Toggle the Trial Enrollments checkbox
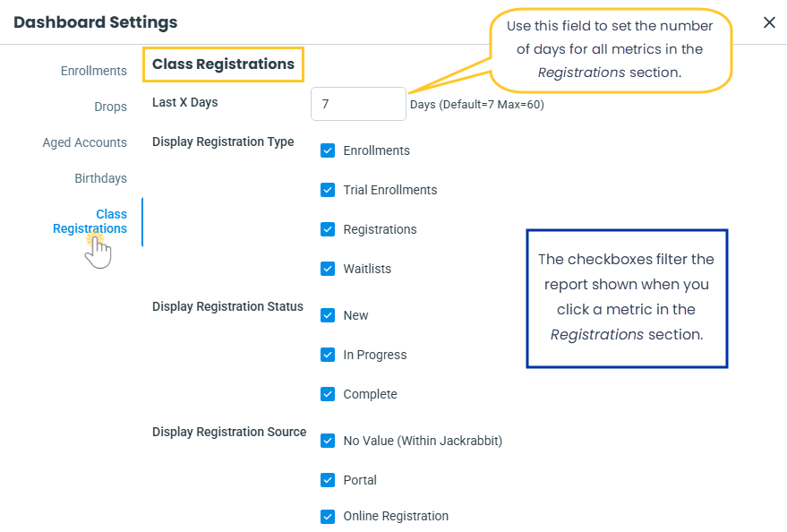Image resolution: width=787 pixels, height=532 pixels. click(x=328, y=190)
